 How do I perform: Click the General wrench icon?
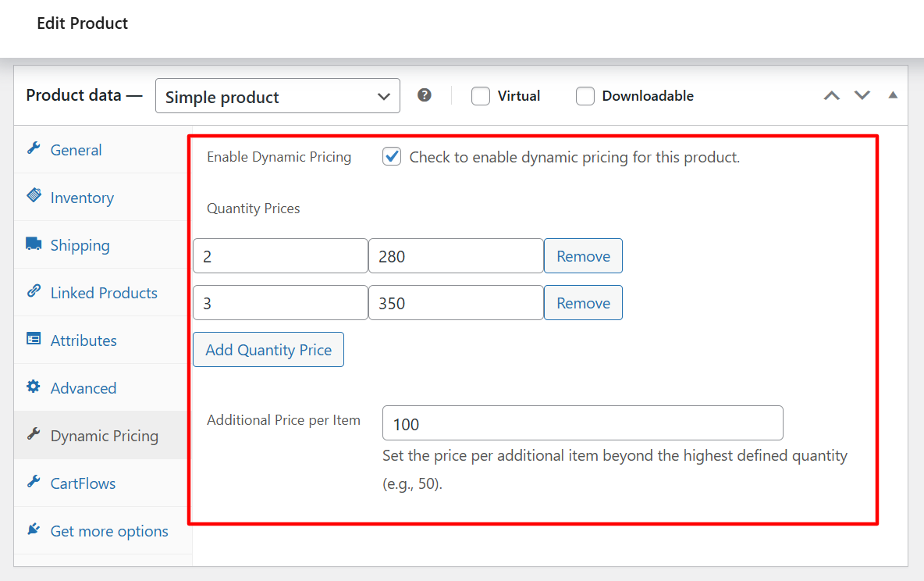click(34, 148)
